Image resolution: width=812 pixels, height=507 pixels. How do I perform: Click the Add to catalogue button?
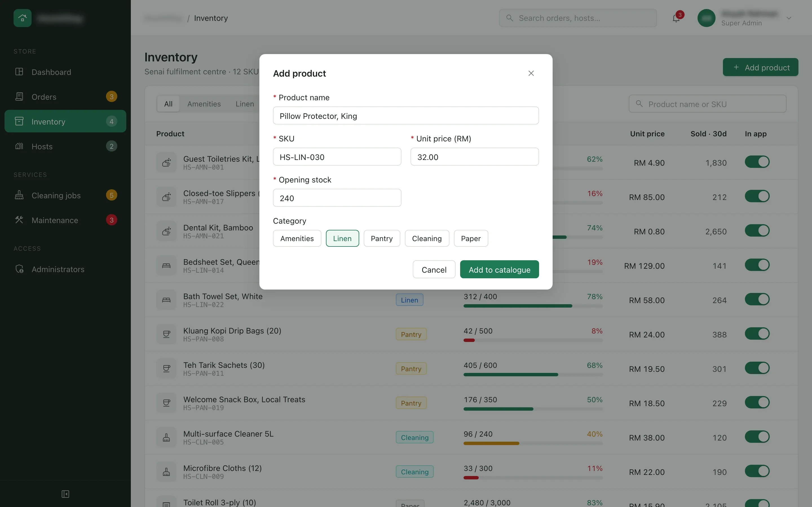pyautogui.click(x=499, y=270)
